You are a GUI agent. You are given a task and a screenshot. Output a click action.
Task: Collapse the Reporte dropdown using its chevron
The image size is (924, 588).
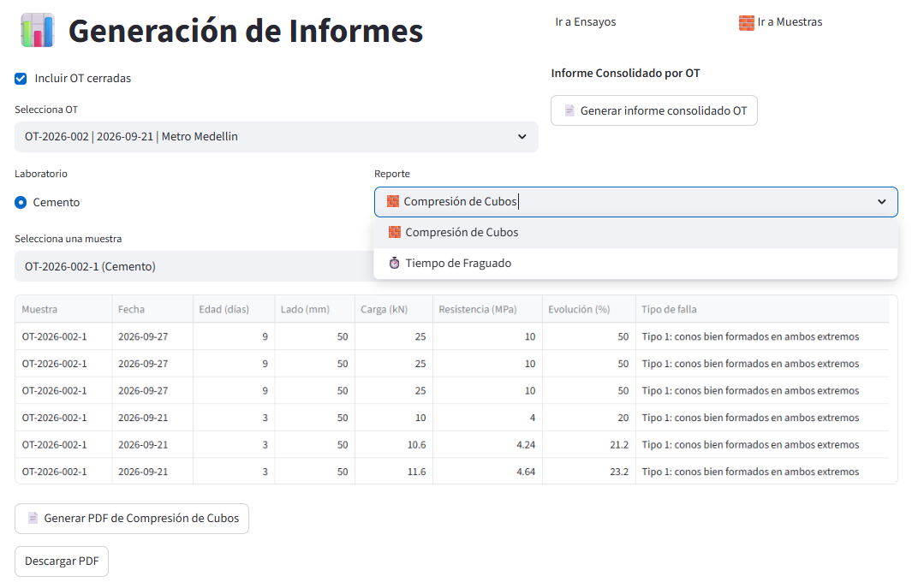point(881,201)
